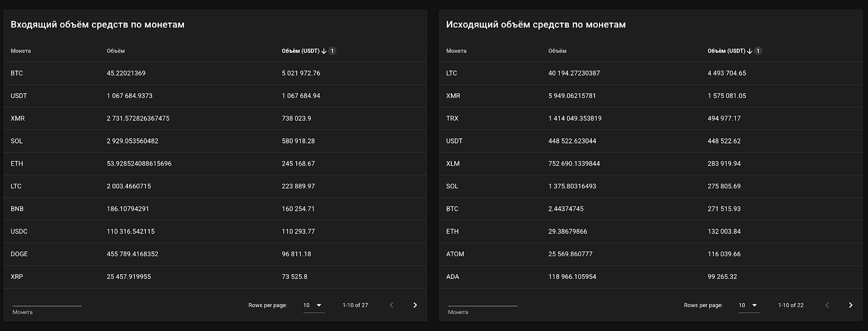The image size is (868, 331).
Task: Sort incoming table by Объём column
Action: click(116, 51)
